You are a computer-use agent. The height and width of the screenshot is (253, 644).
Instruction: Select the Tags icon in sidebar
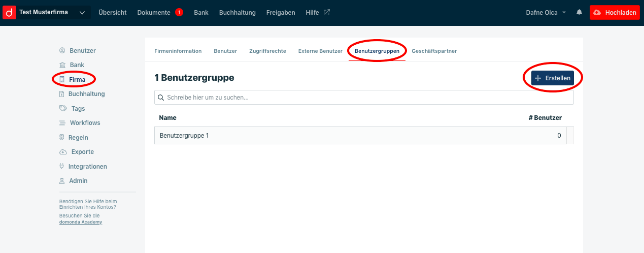[63, 108]
